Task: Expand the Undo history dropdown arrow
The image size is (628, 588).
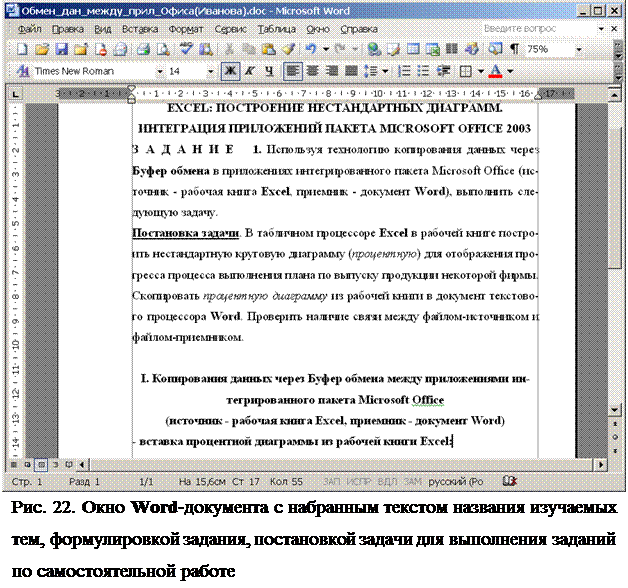Action: [x=326, y=49]
